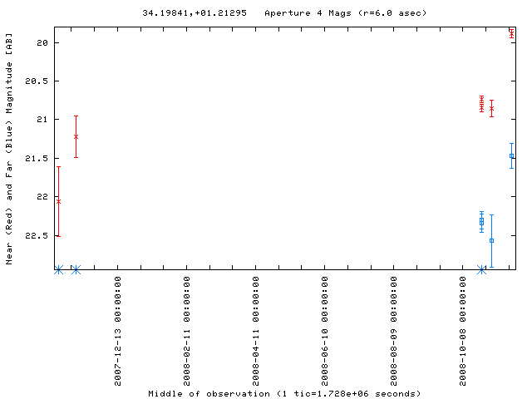
Task: Click the date label 2007-12-13 00:00:00
Action: click(x=117, y=331)
